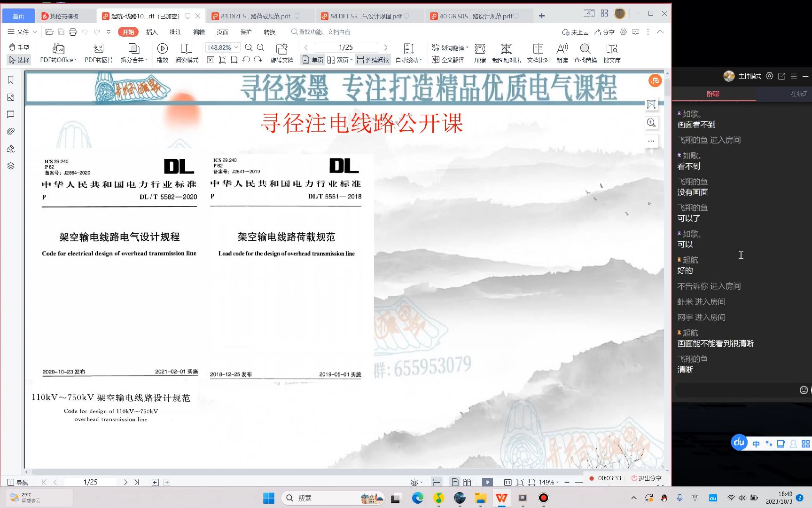
Task: Switch to the 群聊 chat tab
Action: pos(713,94)
